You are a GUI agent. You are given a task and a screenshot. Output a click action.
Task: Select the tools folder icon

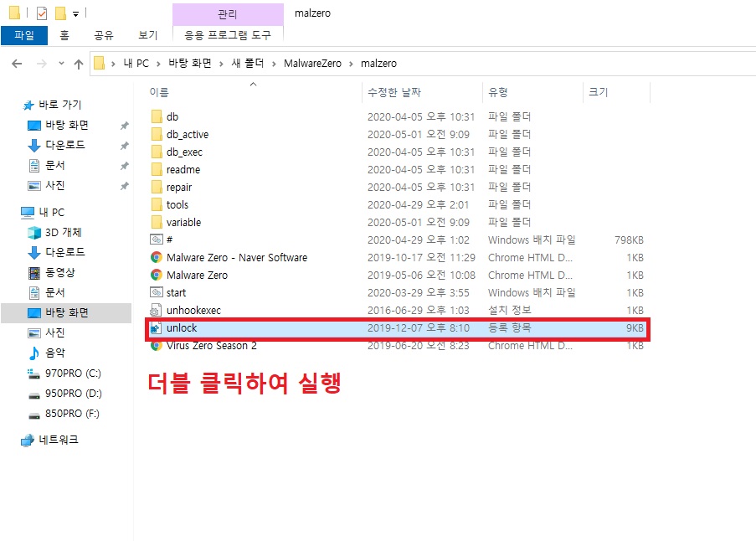(157, 204)
